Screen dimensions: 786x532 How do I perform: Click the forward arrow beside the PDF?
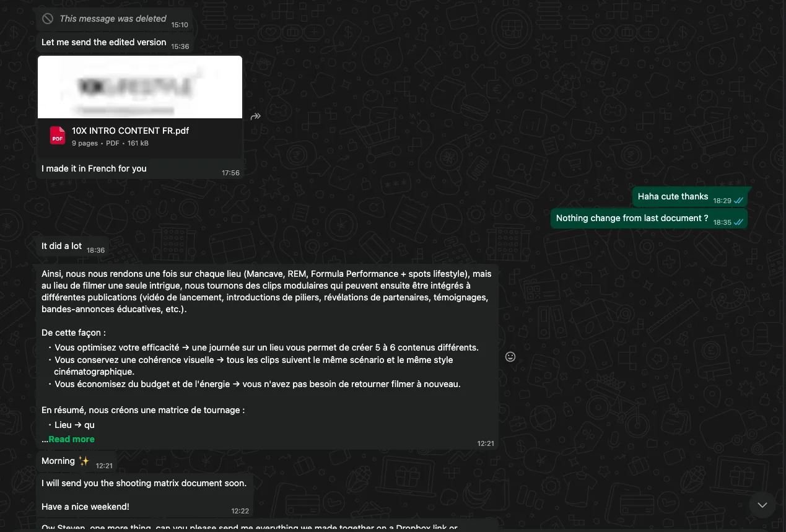pos(255,116)
